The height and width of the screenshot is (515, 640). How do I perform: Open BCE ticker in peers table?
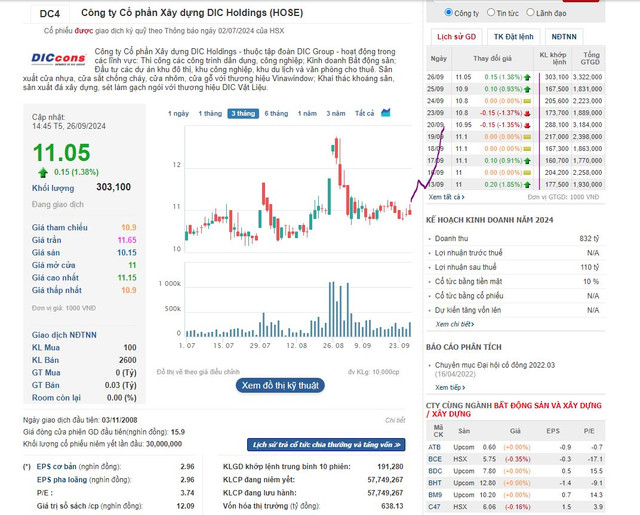[435, 459]
